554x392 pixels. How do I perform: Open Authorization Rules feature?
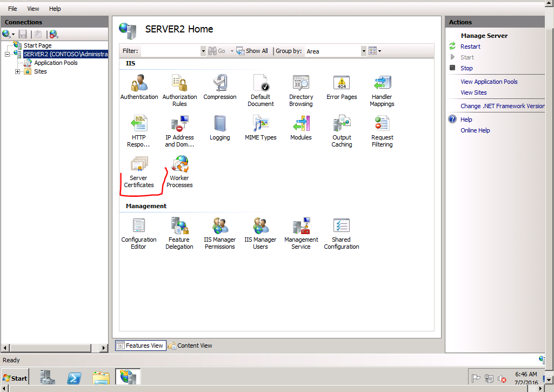click(179, 90)
